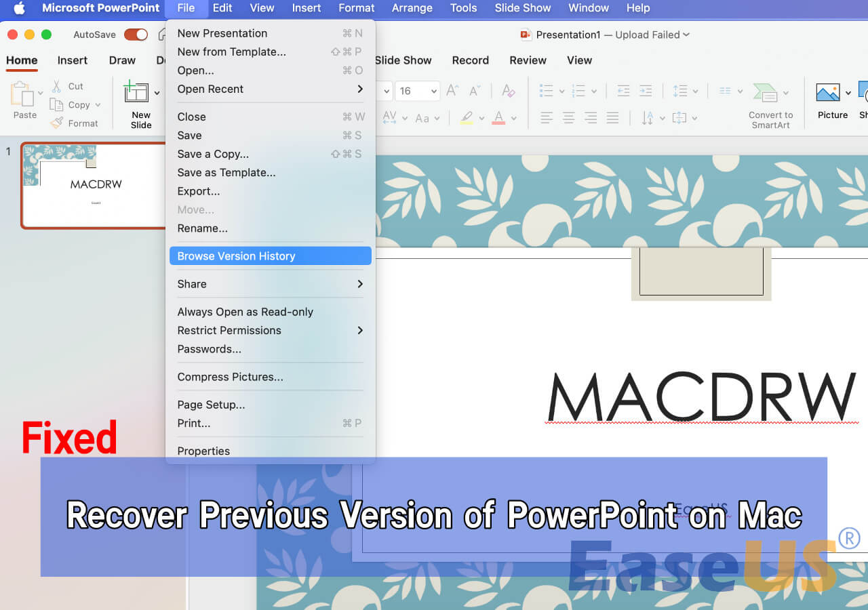
Task: Click the Clear All Formatting icon
Action: [x=506, y=89]
